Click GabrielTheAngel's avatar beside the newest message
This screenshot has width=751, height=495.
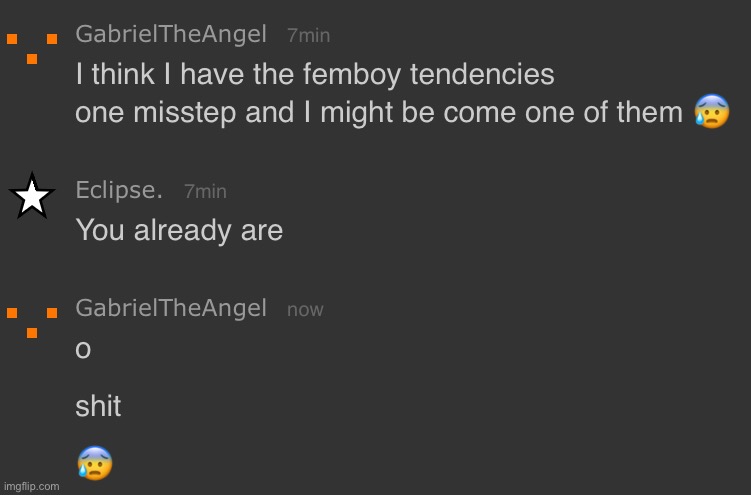[x=32, y=323]
